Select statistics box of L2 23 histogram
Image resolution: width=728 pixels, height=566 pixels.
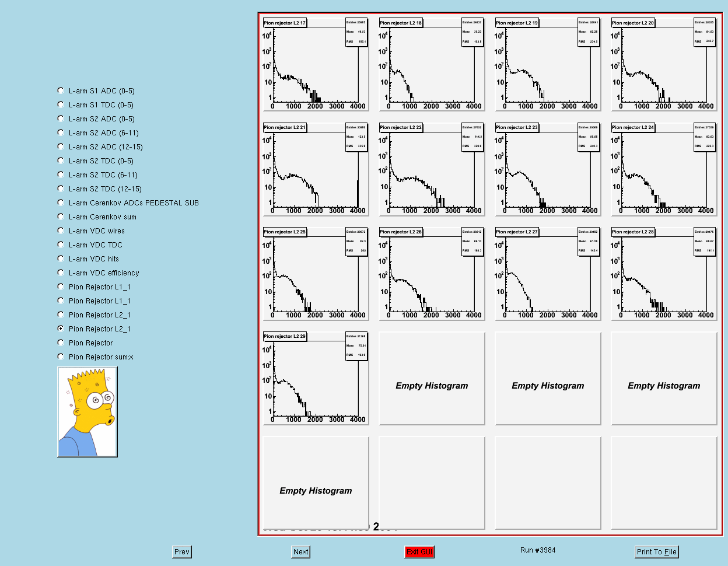(x=589, y=137)
